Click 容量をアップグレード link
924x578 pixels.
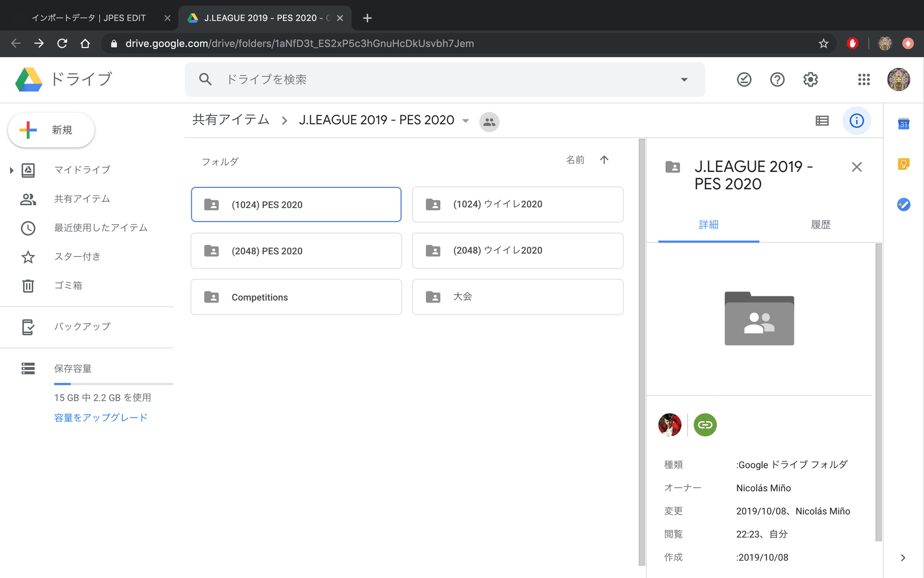pyautogui.click(x=101, y=418)
